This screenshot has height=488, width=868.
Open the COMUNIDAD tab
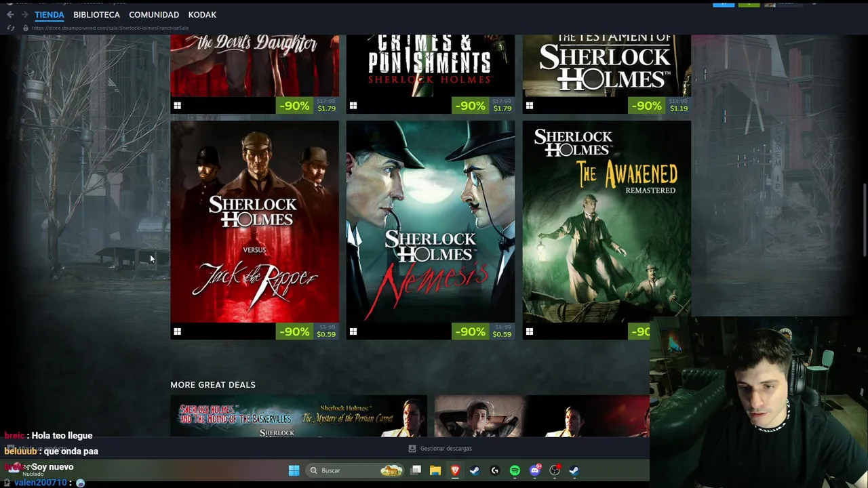coord(154,14)
